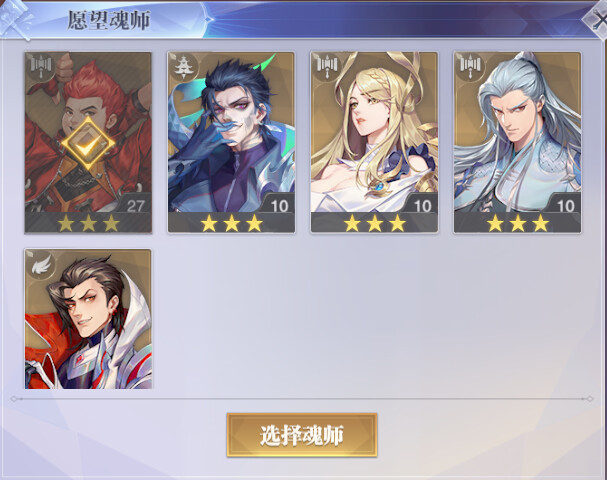This screenshot has width=607, height=480.
Task: Click the number 27 badge on red-haired card
Action: (x=135, y=206)
